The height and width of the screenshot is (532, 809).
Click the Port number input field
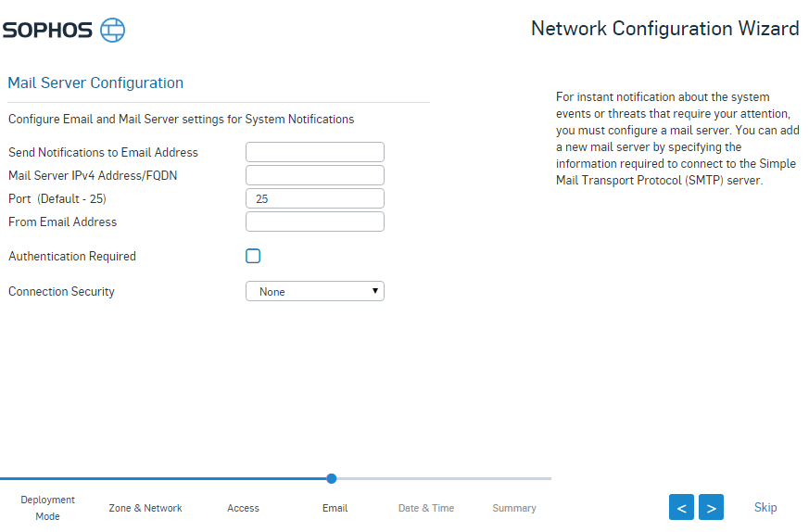(315, 198)
